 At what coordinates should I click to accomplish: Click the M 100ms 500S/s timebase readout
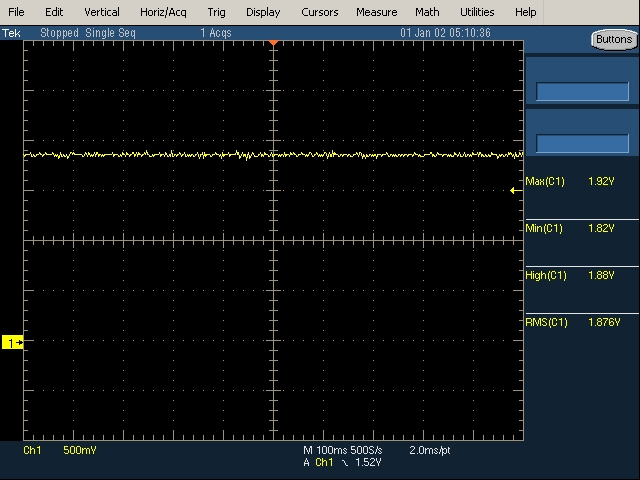pyautogui.click(x=343, y=450)
